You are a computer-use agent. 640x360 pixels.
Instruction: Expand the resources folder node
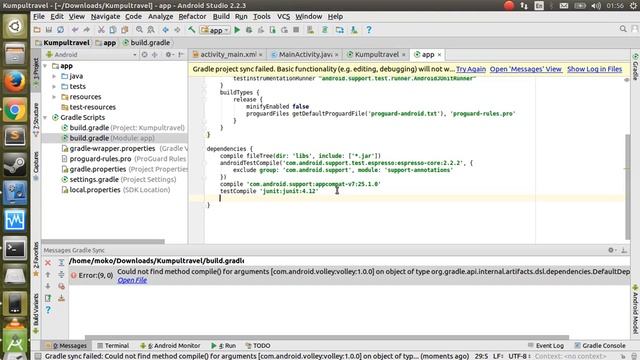coord(54,97)
